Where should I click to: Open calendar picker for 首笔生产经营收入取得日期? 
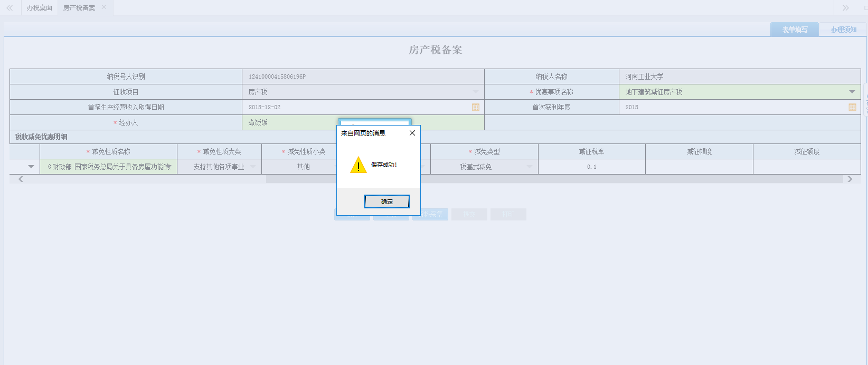475,107
